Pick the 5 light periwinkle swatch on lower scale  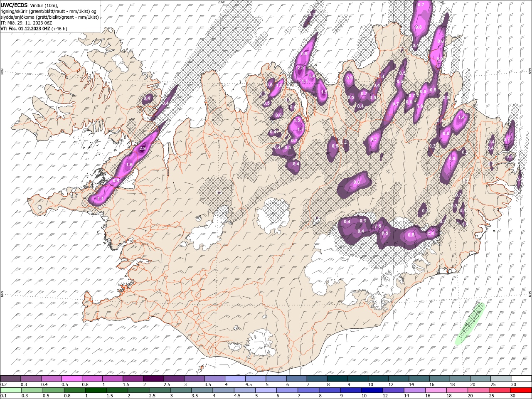pyautogui.click(x=266, y=390)
